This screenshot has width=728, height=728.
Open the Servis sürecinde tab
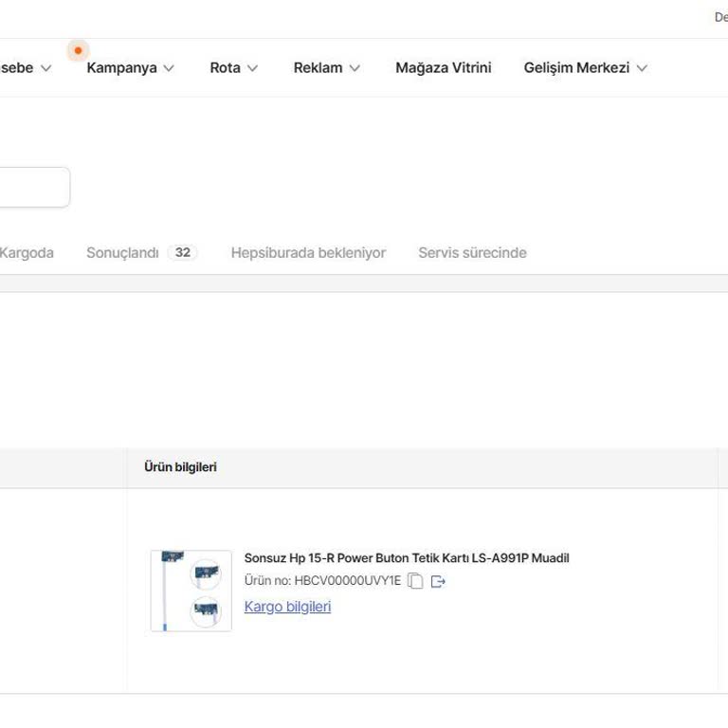(472, 253)
